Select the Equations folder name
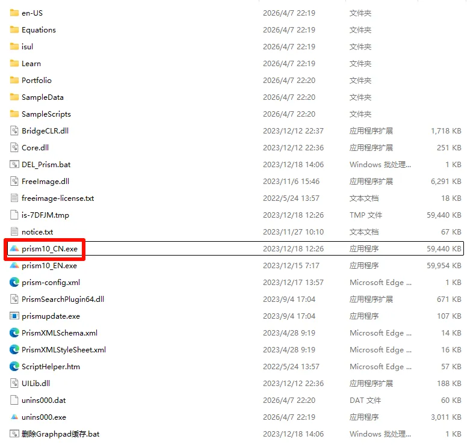Image resolution: width=476 pixels, height=448 pixels. point(39,29)
